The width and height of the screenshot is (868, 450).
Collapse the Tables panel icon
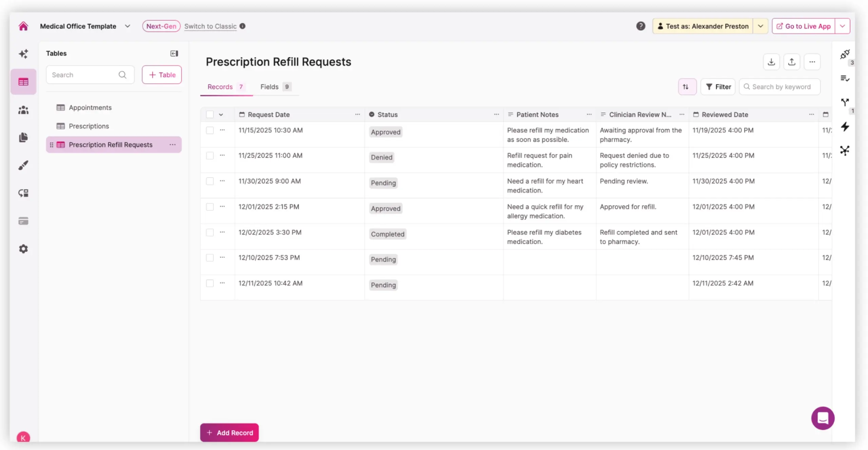click(174, 53)
